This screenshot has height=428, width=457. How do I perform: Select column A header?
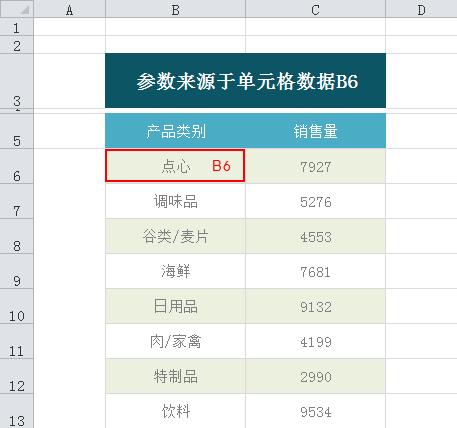69,9
